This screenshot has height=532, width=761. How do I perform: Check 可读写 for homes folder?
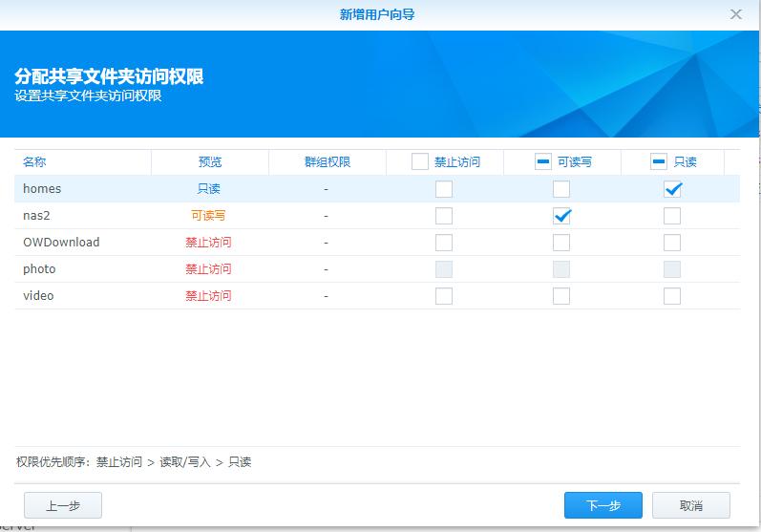[x=561, y=189]
